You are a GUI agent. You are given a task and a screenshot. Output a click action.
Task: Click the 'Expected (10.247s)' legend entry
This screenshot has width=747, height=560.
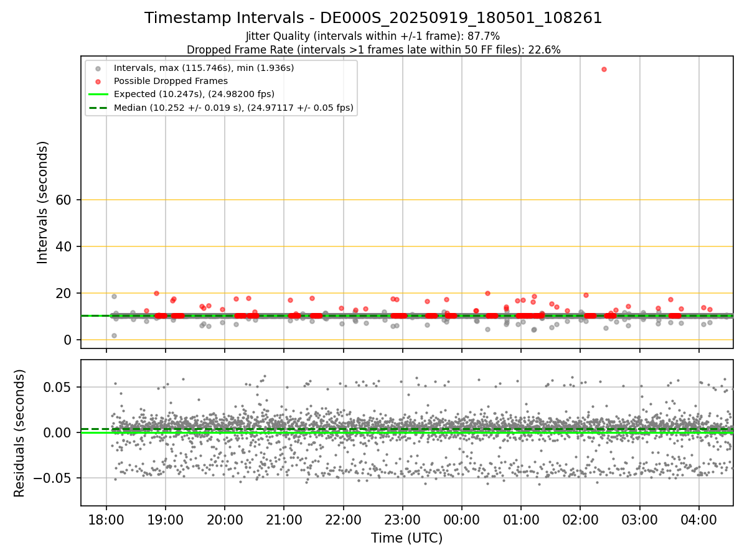pyautogui.click(x=194, y=94)
